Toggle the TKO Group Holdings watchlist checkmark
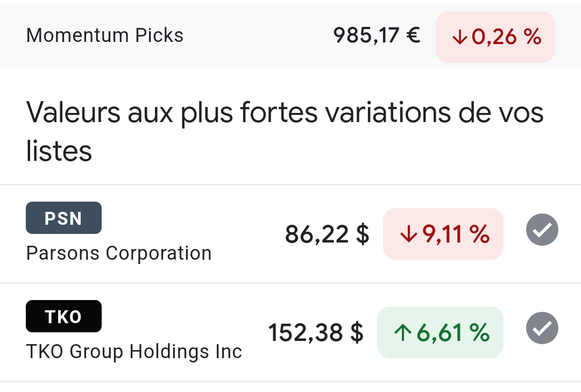Image resolution: width=581 pixels, height=392 pixels. point(542,328)
